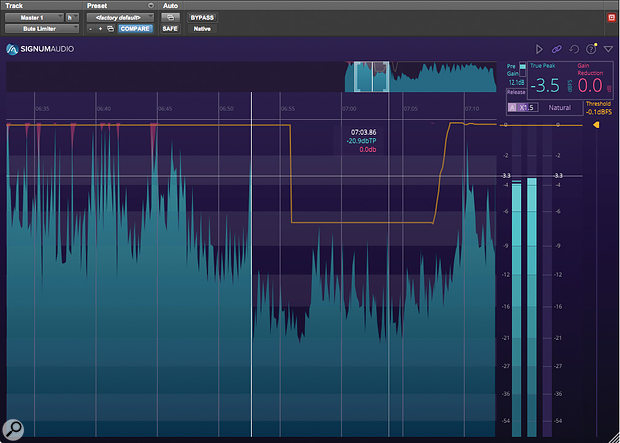Click the 06:50 timeline label

pos(226,109)
